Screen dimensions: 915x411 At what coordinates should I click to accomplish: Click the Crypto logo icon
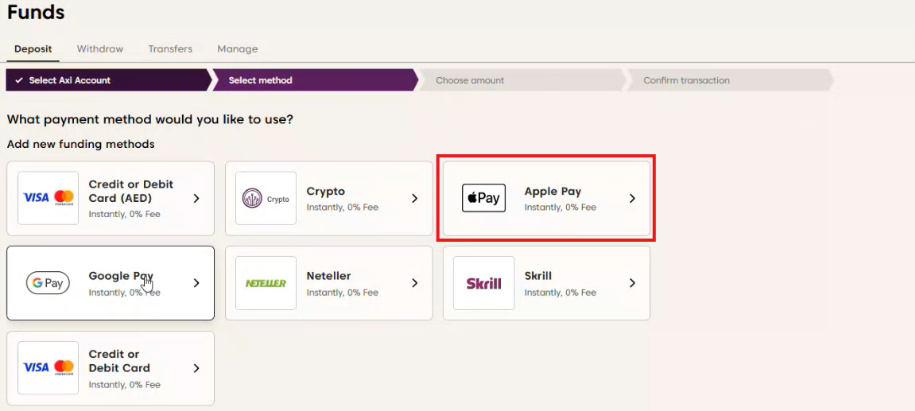click(x=266, y=198)
